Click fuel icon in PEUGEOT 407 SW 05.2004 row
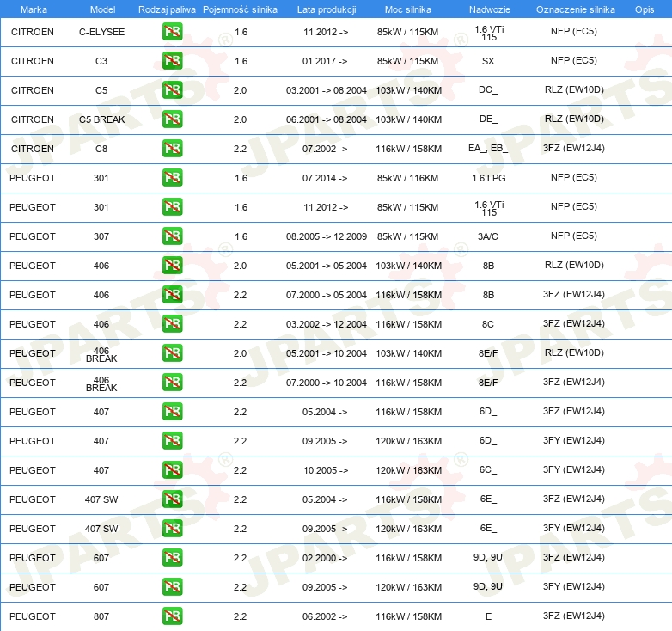The height and width of the screenshot is (631, 672). click(x=172, y=499)
